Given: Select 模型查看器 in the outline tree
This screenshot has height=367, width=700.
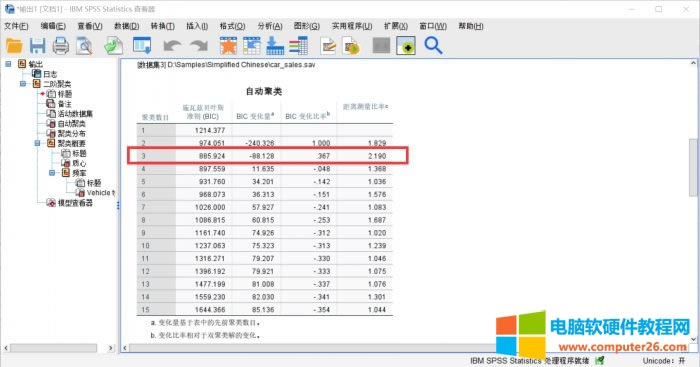Looking at the screenshot, I should (x=75, y=203).
